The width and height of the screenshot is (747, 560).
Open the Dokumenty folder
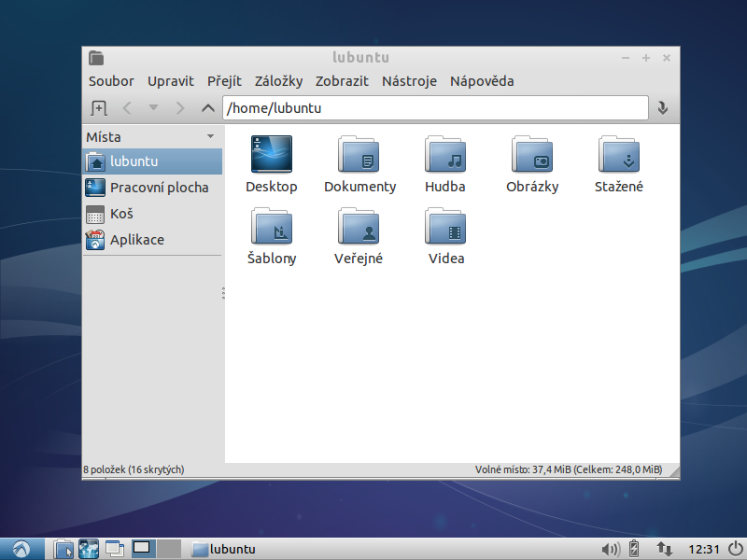pos(359,156)
